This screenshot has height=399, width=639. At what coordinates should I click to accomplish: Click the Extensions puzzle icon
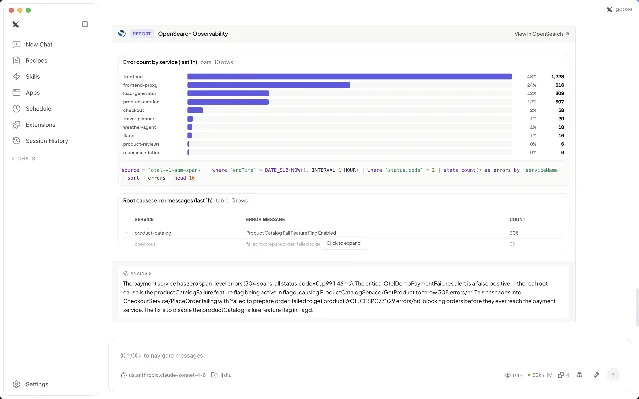point(16,125)
